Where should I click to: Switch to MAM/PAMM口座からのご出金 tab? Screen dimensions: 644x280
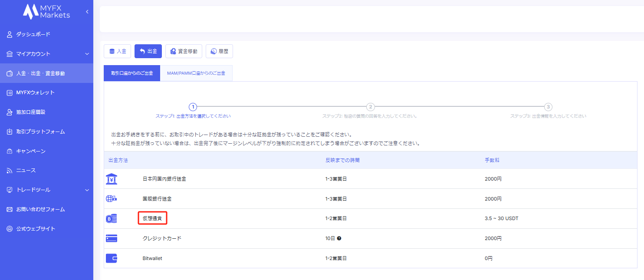pos(196,73)
